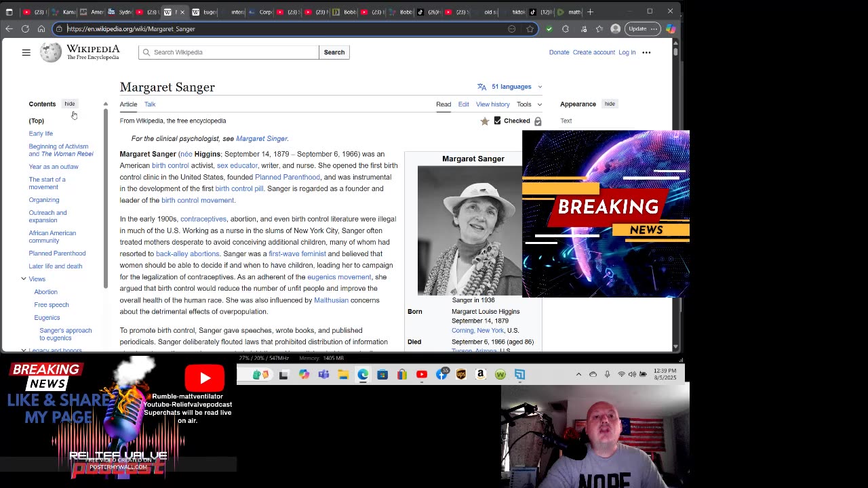Open the UPS app on the taskbar

click(461, 374)
